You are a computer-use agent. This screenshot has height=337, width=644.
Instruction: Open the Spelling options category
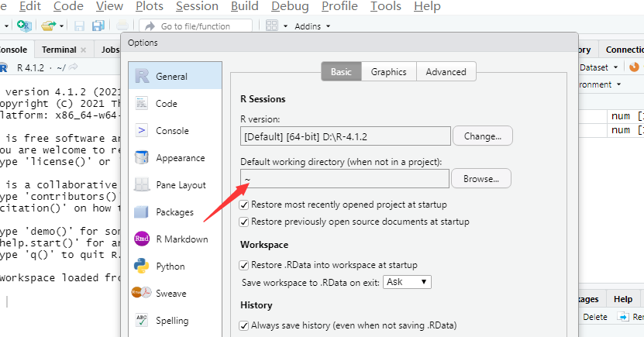click(175, 320)
